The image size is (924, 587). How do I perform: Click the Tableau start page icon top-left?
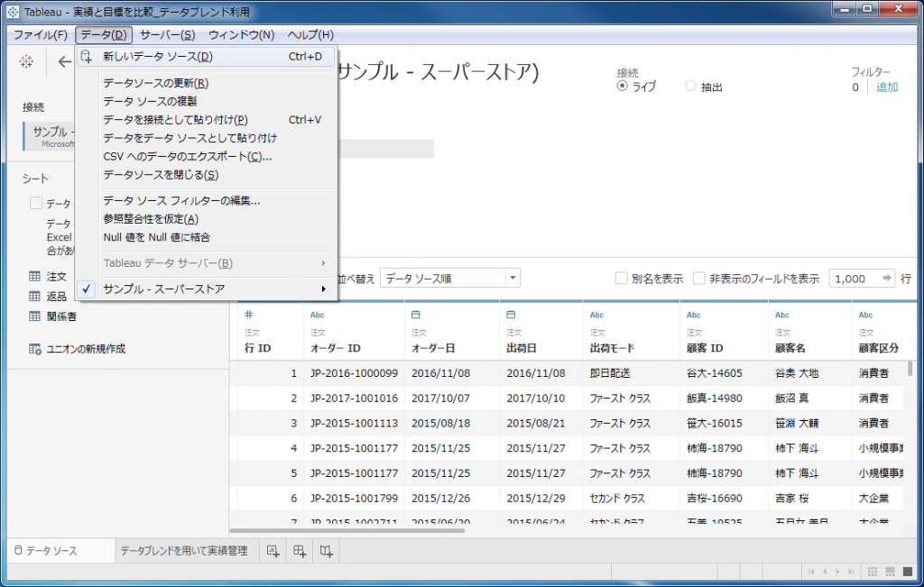click(25, 61)
